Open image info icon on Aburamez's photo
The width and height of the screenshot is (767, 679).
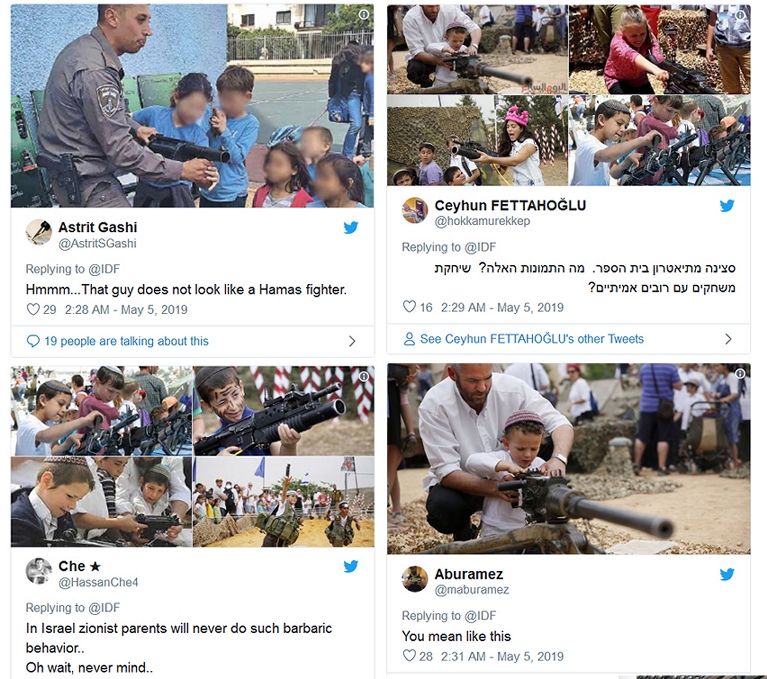coord(740,374)
